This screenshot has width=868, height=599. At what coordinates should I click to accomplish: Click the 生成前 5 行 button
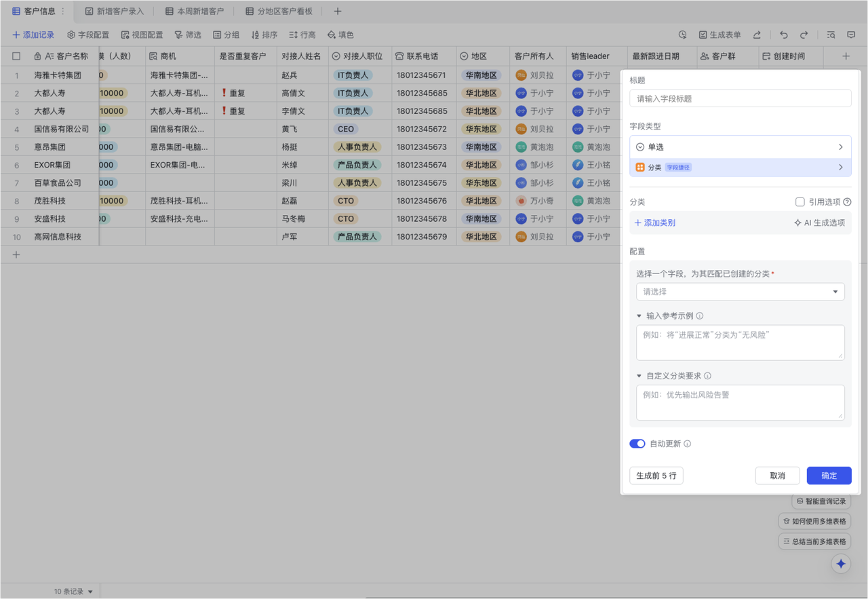pyautogui.click(x=656, y=476)
